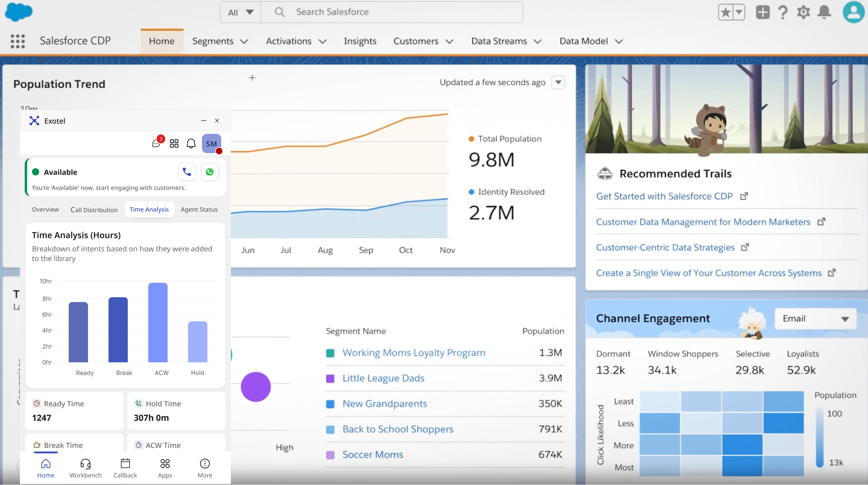The height and width of the screenshot is (485, 868).
Task: Open the Favorites star icon
Action: tap(725, 12)
